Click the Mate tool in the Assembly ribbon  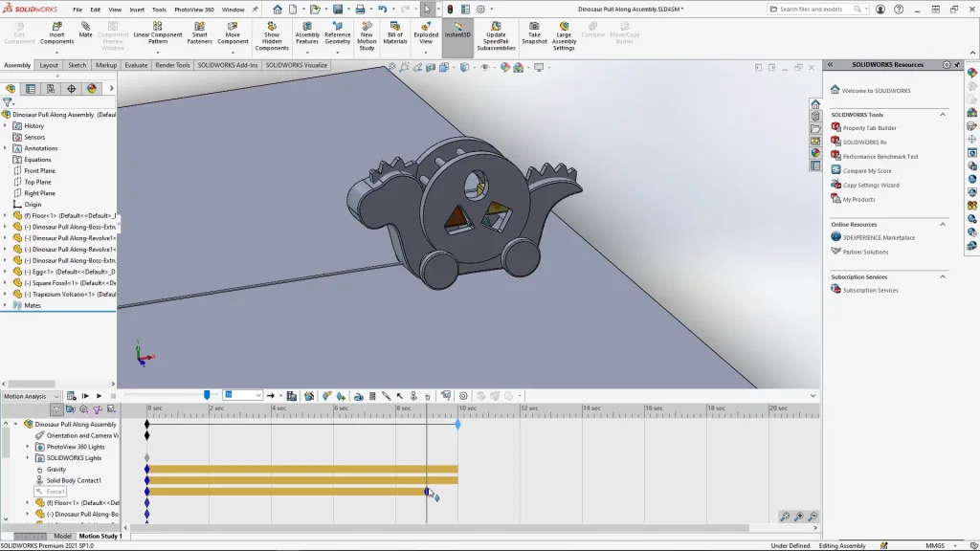click(85, 31)
